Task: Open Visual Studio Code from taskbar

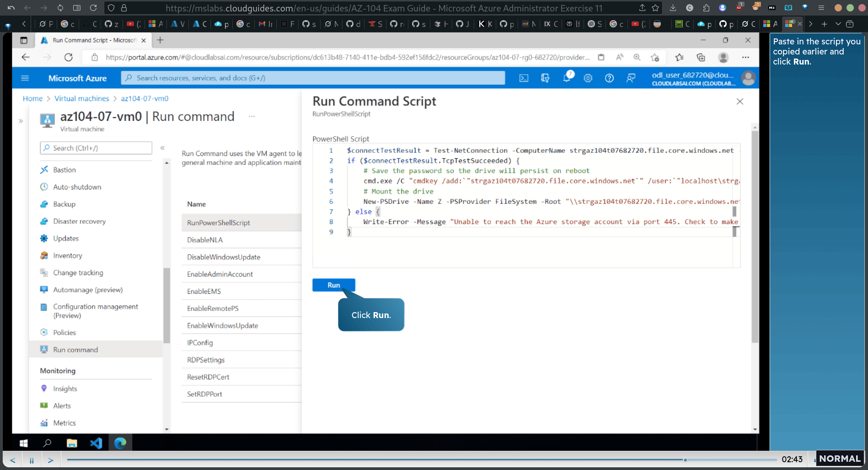Action: coord(96,443)
